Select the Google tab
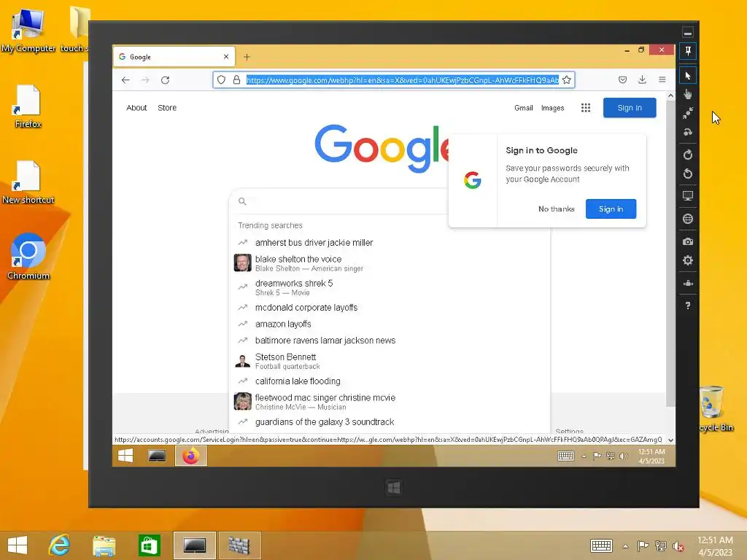747x560 pixels. point(174,57)
